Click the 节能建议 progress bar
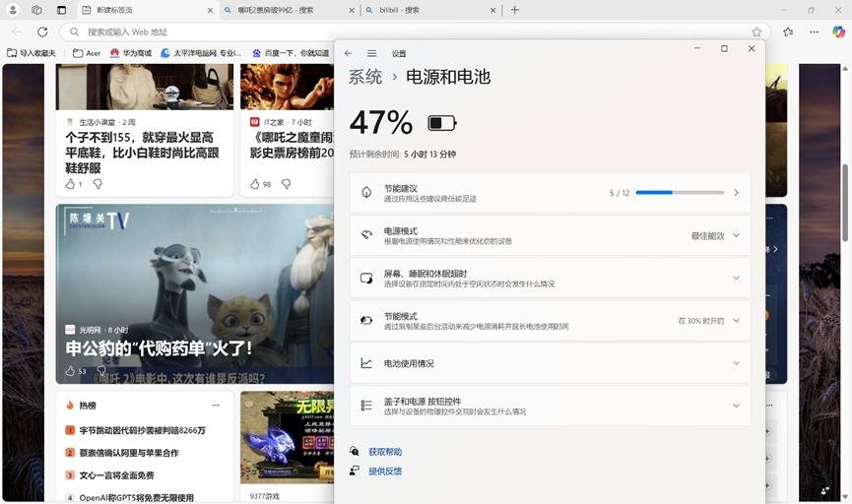The height and width of the screenshot is (504, 852). point(680,193)
